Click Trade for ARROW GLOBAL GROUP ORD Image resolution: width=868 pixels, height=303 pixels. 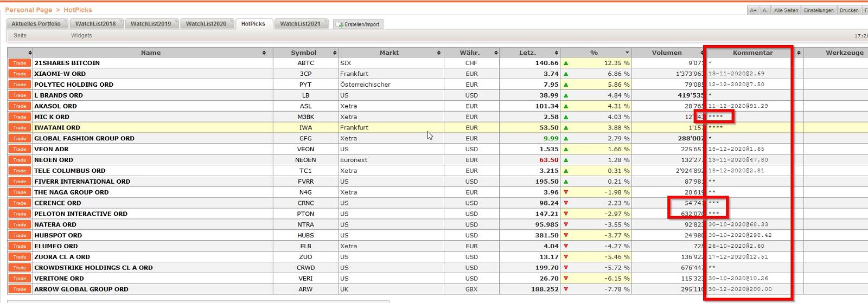[20, 289]
